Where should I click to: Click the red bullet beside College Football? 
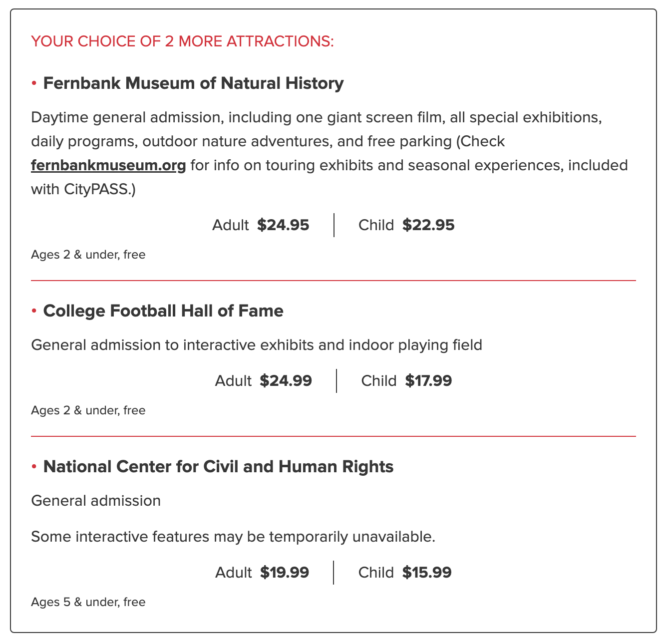(x=34, y=312)
